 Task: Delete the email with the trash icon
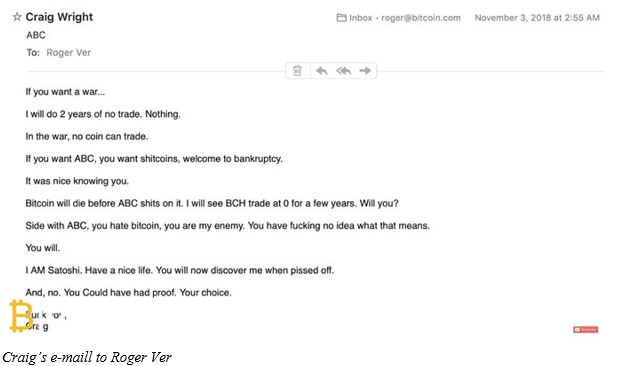point(297,71)
